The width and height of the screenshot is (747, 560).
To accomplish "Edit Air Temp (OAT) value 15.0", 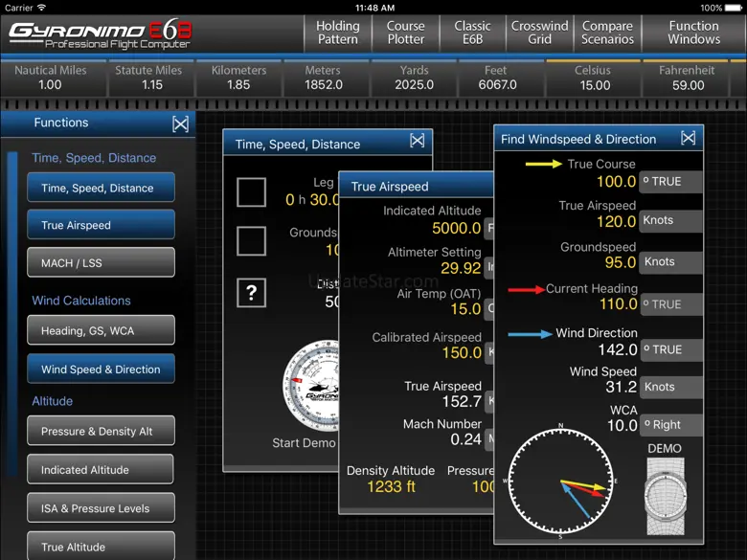I will [465, 309].
